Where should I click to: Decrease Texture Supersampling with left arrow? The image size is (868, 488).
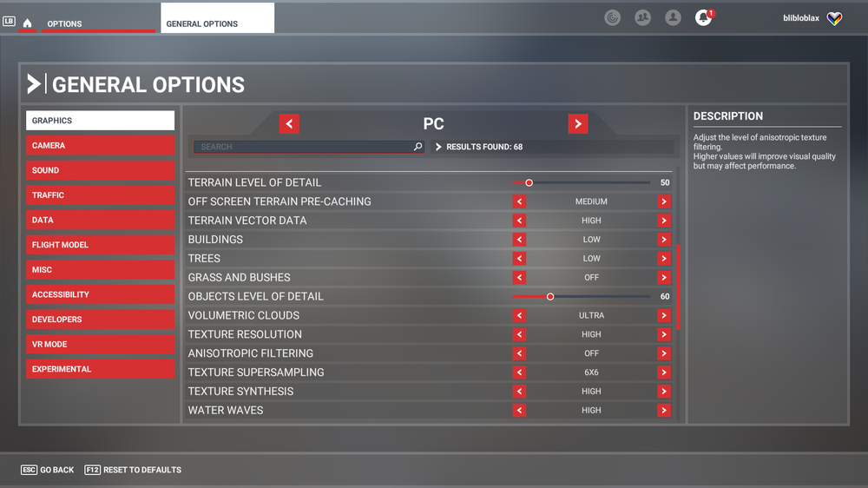(x=519, y=373)
